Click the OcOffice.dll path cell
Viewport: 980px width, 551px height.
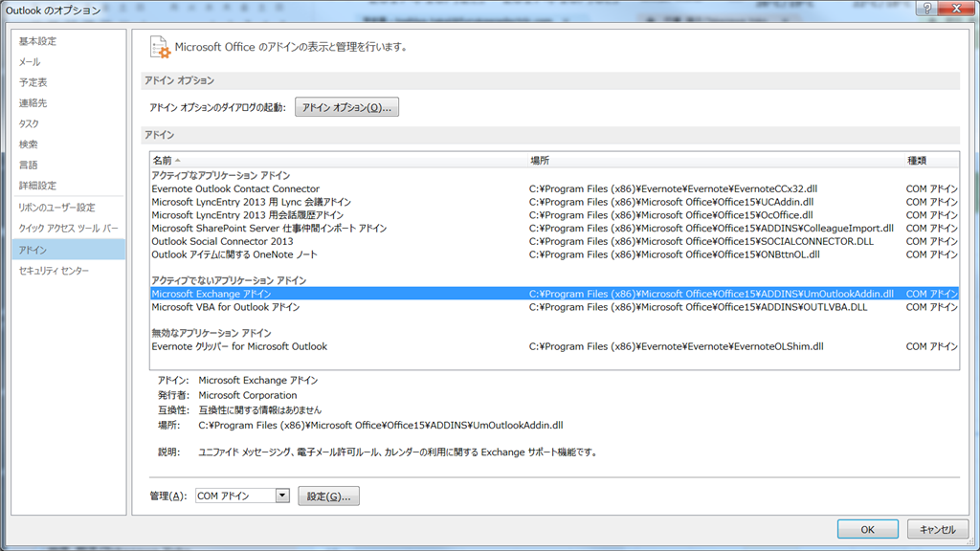pyautogui.click(x=671, y=215)
